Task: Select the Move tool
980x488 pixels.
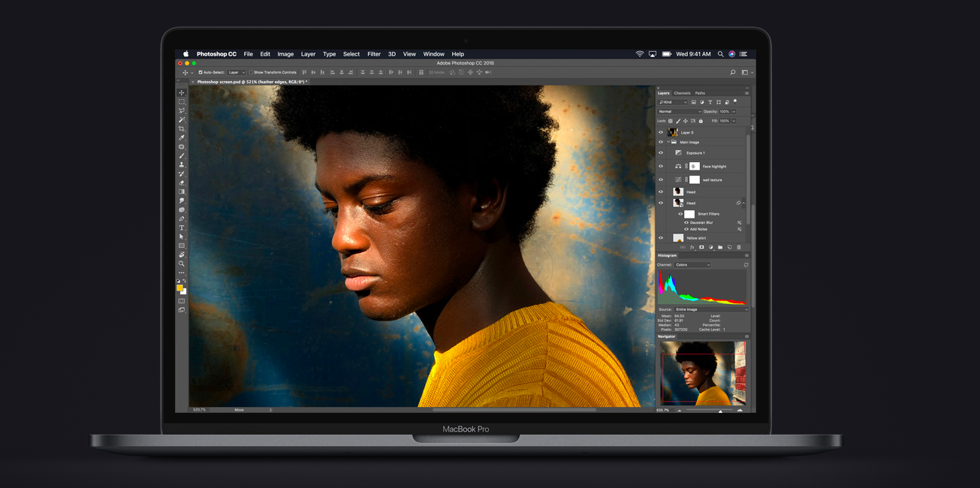Action: point(181,92)
